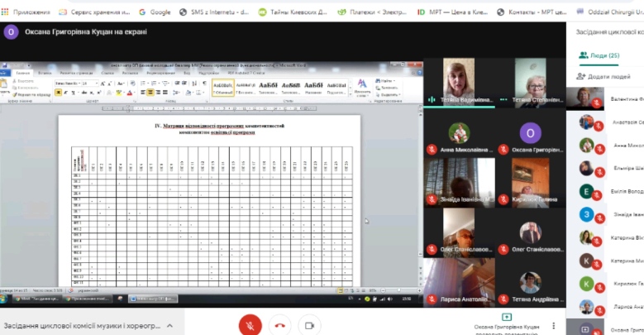Click Тетяна Вадимівна video tile
The image size is (644, 335).
click(x=459, y=82)
